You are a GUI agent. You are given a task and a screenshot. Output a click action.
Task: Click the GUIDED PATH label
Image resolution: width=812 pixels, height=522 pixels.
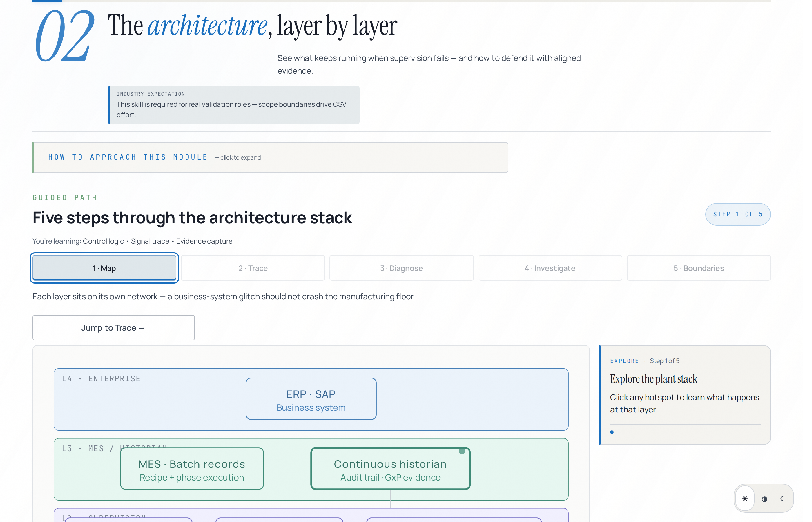(65, 197)
